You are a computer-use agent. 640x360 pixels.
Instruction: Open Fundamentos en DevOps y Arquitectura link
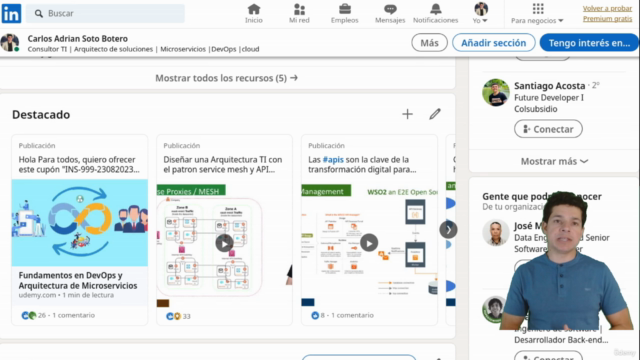click(x=78, y=280)
